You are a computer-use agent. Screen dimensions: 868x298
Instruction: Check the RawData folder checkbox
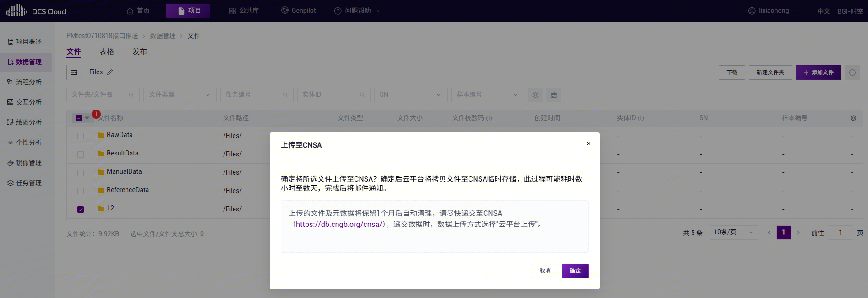coord(81,136)
